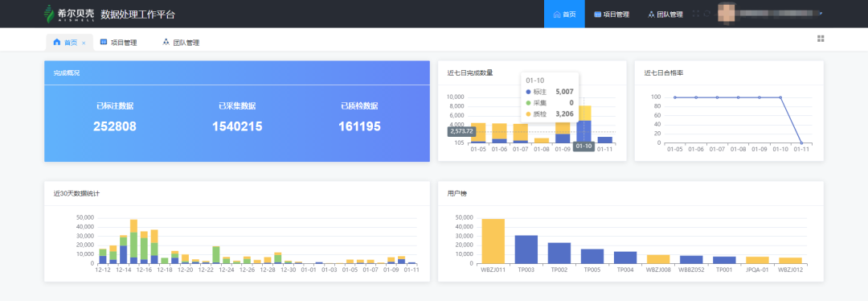Click the 质检 yellow legend dot in tooltip
This screenshot has width=868, height=301.
click(529, 113)
